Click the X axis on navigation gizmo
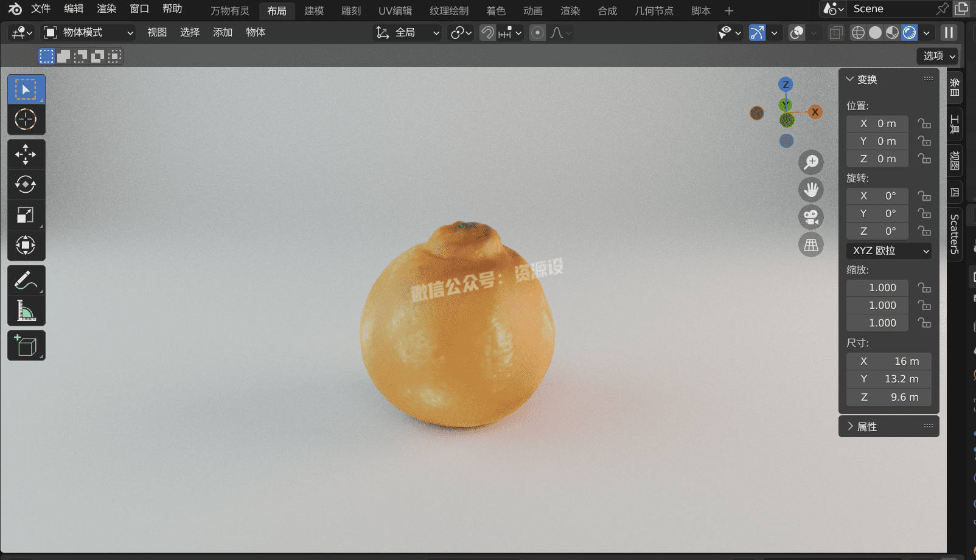Screen dimensions: 976x560 [x=815, y=112]
